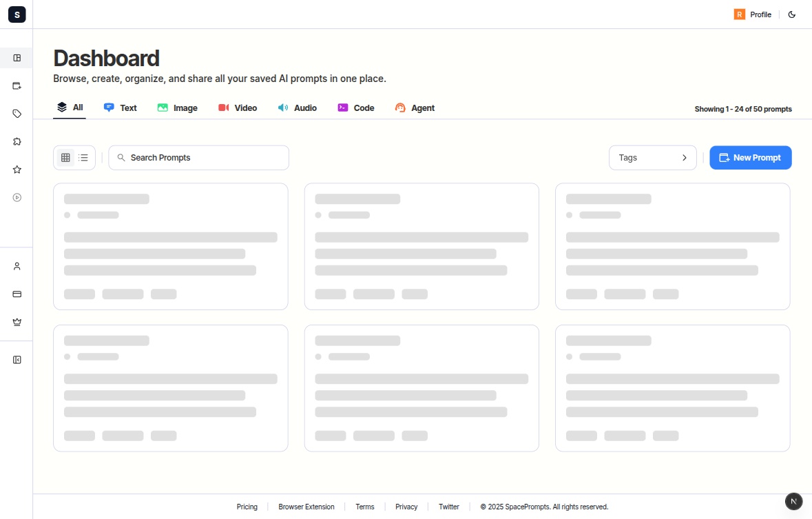Open the account person icon in the sidebar
The image size is (812, 519).
click(x=17, y=265)
